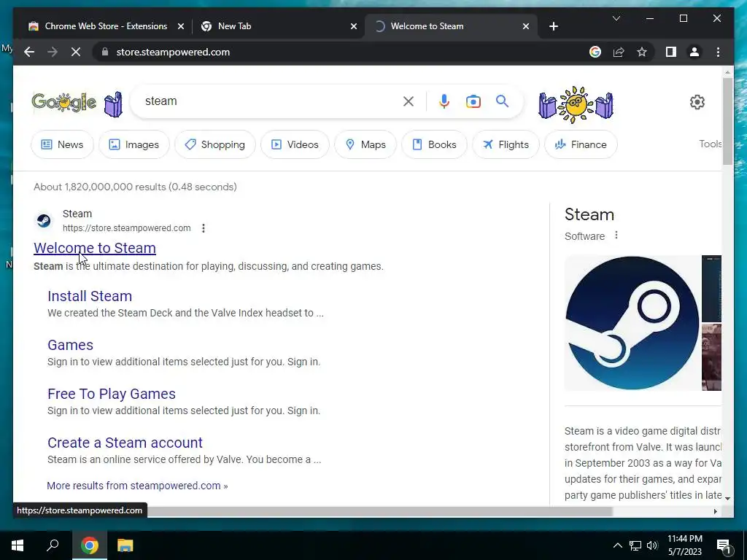The height and width of the screenshot is (560, 747).
Task: Click the sun and books doodle
Action: (576, 104)
